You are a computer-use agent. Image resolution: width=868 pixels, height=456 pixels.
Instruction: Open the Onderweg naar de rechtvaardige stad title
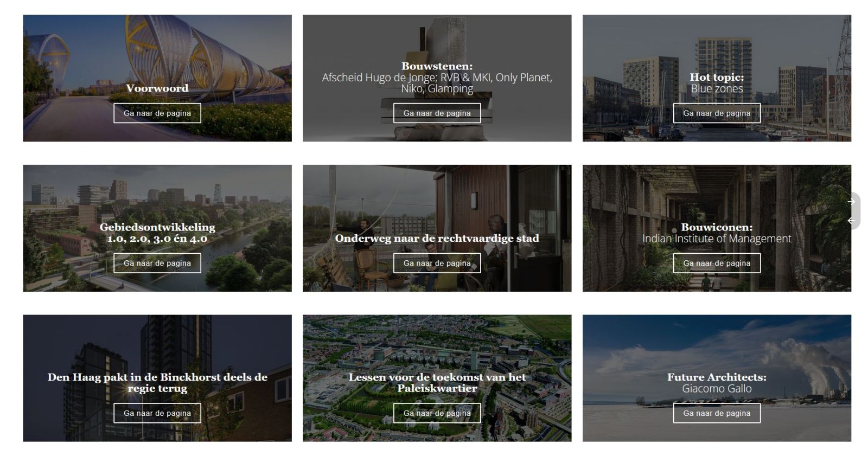tap(437, 238)
